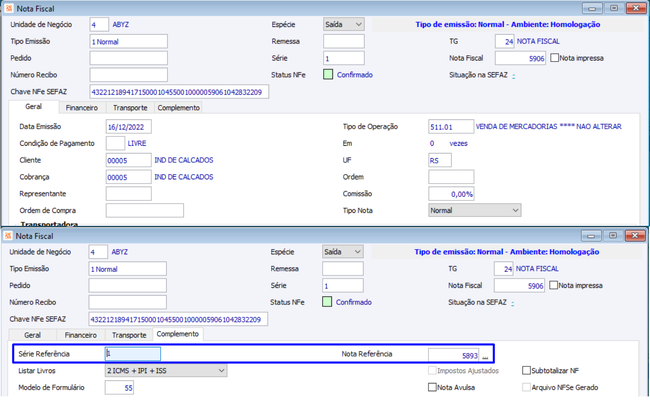The width and height of the screenshot is (650, 400).
Task: Select Geral tab in upper window
Action: [x=34, y=107]
